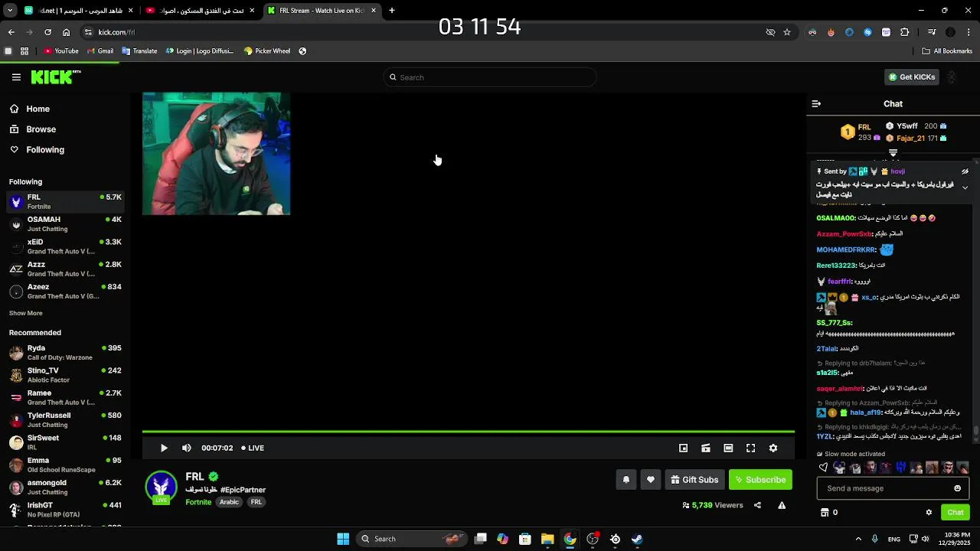Click the taskbar microphone icon
980x551 pixels.
tap(875, 539)
